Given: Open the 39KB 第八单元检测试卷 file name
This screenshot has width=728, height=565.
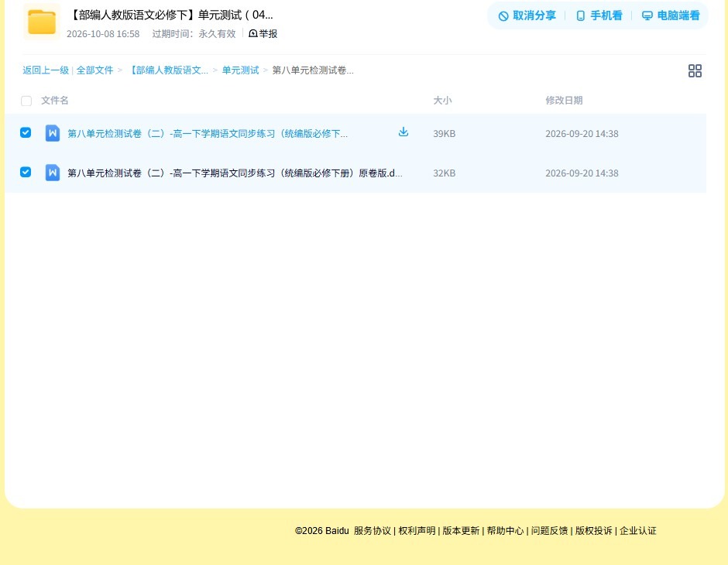Looking at the screenshot, I should pos(208,134).
